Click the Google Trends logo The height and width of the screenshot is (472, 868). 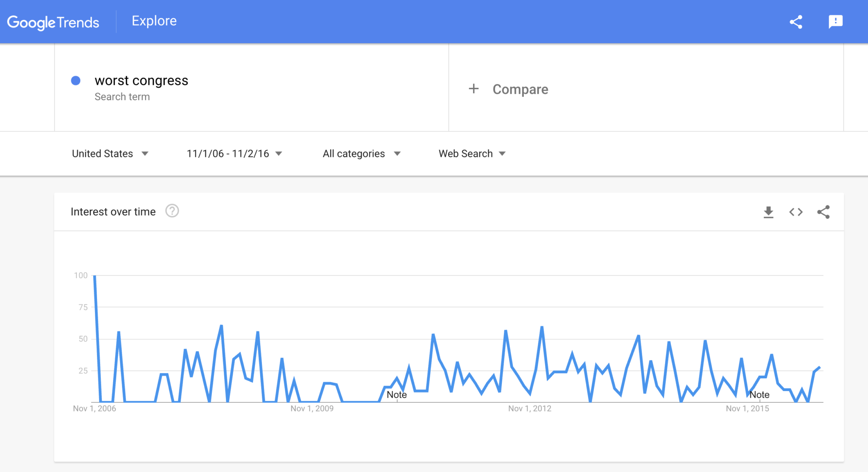click(x=53, y=22)
